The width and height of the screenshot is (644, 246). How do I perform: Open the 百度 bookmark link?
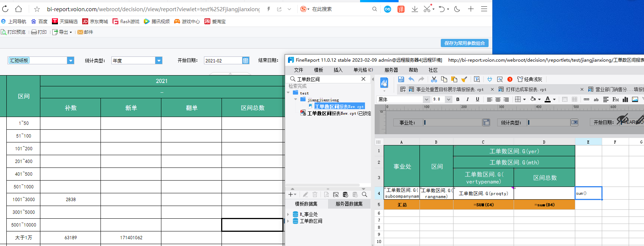point(39,22)
